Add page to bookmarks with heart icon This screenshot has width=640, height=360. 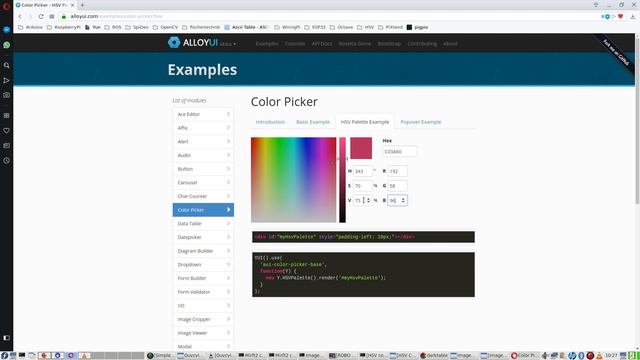pyautogui.click(x=620, y=16)
